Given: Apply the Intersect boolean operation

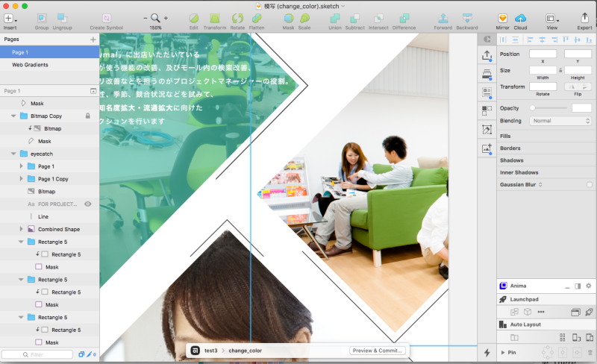Looking at the screenshot, I should tap(378, 19).
